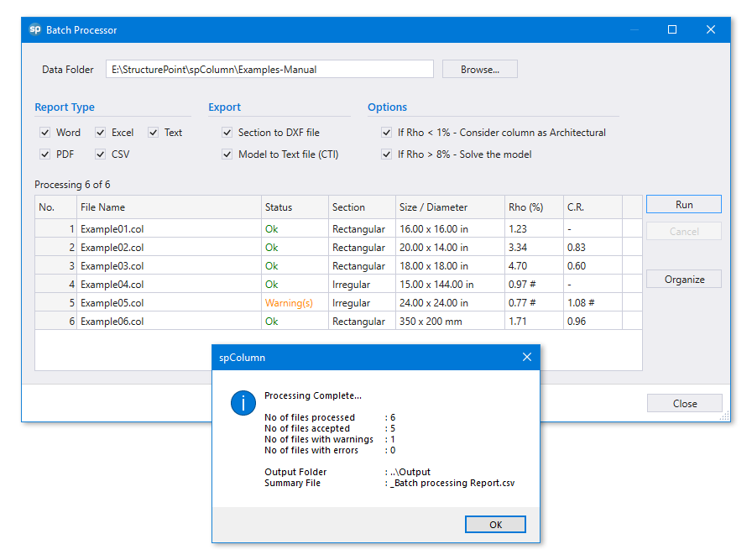Click the Run button
The image size is (752, 560).
[684, 205]
